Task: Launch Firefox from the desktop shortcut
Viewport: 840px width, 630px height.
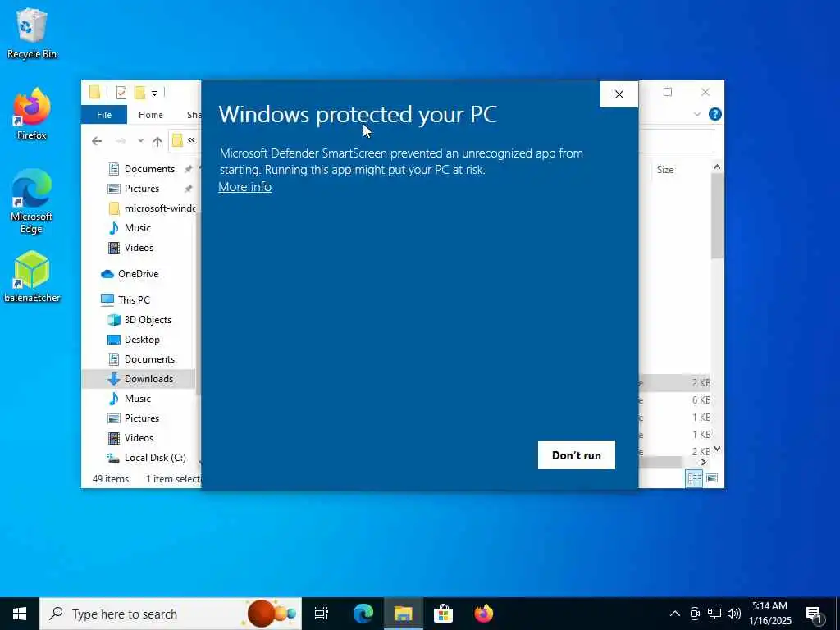Action: pyautogui.click(x=32, y=114)
